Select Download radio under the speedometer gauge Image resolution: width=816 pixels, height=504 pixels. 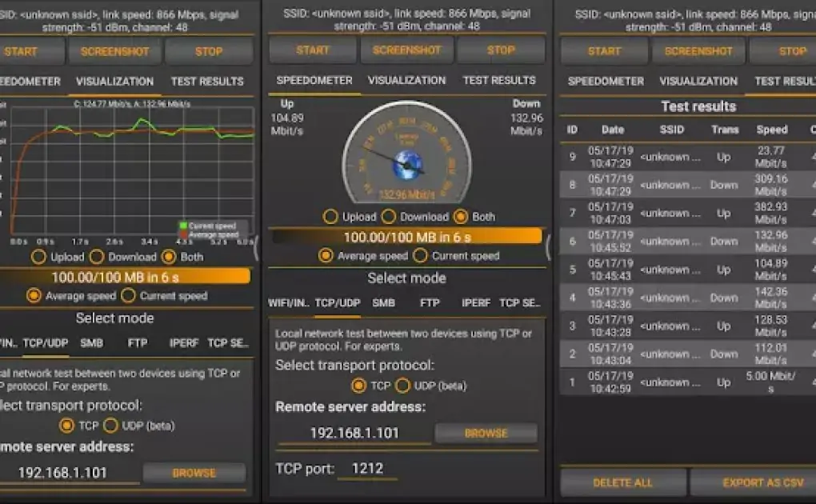pyautogui.click(x=388, y=216)
